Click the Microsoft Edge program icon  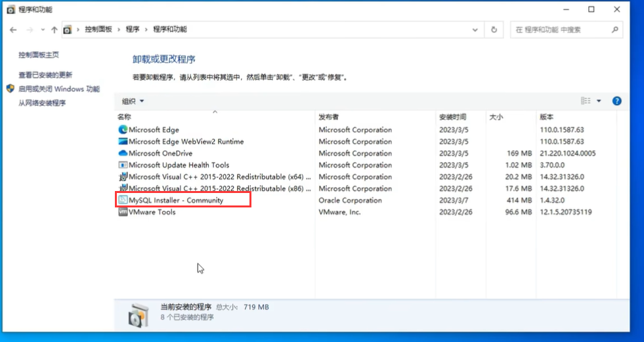(x=123, y=130)
